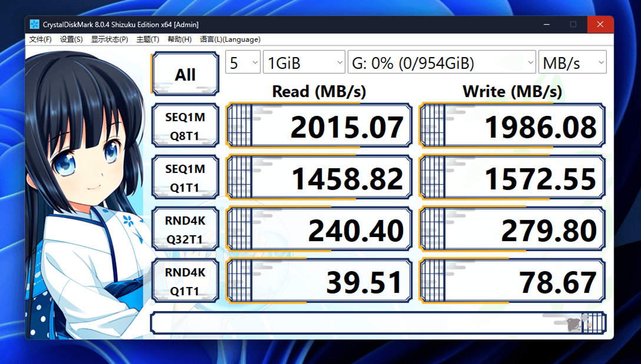Start the SEQ1M Q1T1 test

(x=185, y=178)
